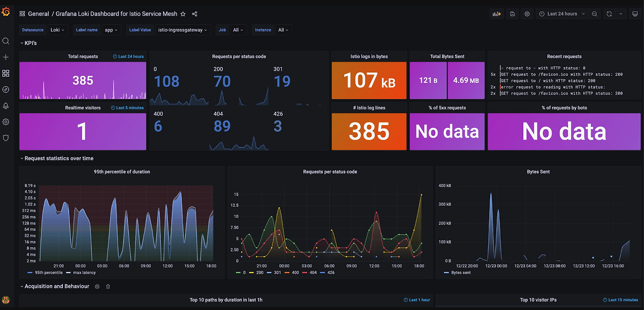This screenshot has height=310, width=644.
Task: Open Acquisition and Behaviour row settings gear
Action: 97,286
